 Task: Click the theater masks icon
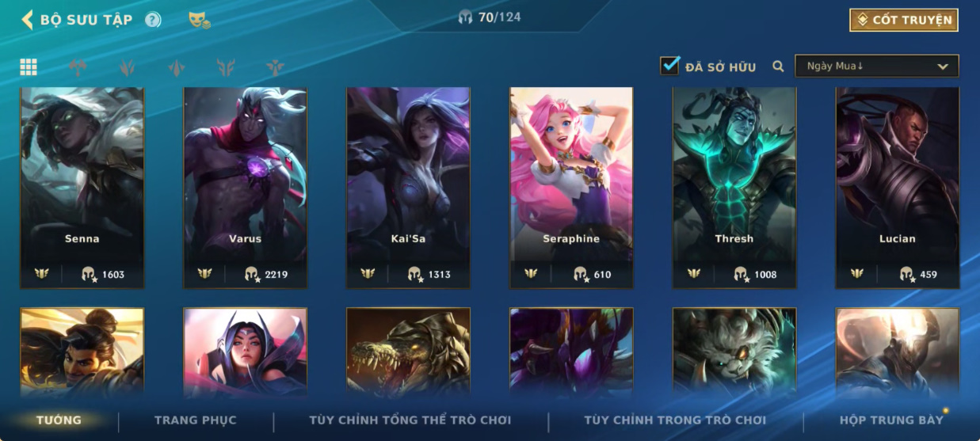pyautogui.click(x=199, y=20)
